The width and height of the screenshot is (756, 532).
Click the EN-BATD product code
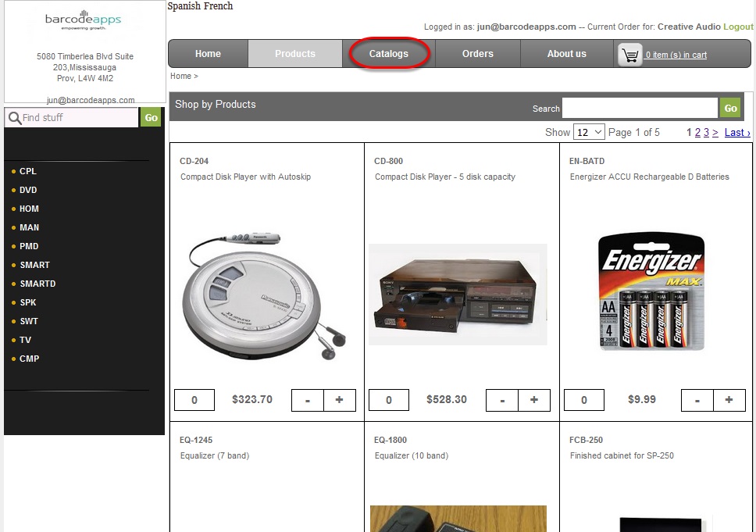click(587, 161)
